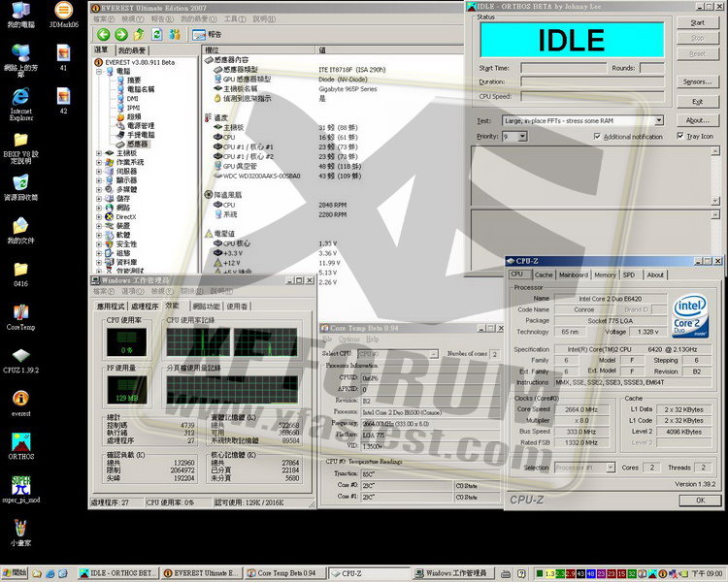Open the Core Temp Select CPU dropdown
Viewport: 728px width, 582px height.
click(x=434, y=354)
